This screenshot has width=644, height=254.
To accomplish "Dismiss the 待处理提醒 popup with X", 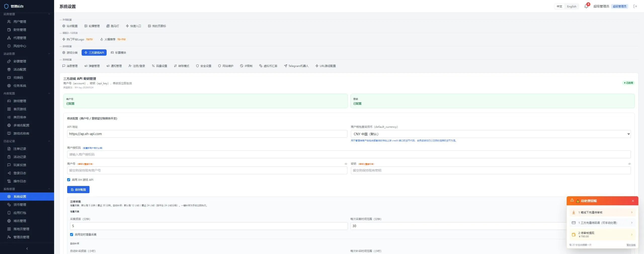I will tap(633, 201).
